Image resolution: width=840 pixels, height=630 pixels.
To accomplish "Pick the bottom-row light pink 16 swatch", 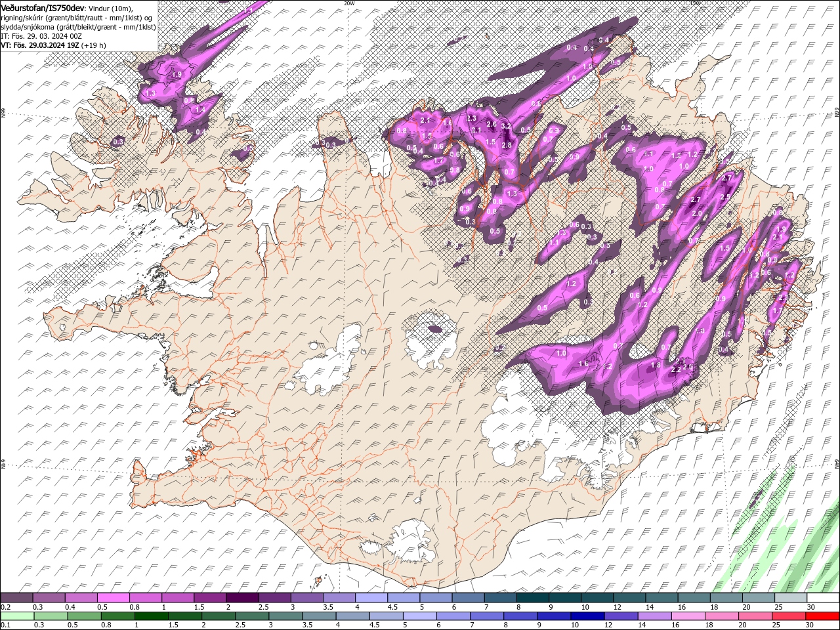I will click(688, 616).
